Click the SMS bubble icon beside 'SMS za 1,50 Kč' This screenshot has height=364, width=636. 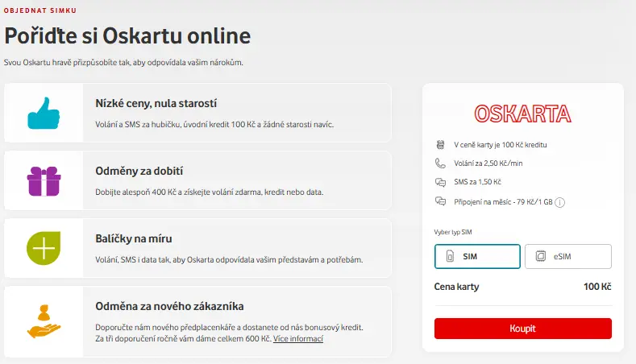(x=440, y=182)
